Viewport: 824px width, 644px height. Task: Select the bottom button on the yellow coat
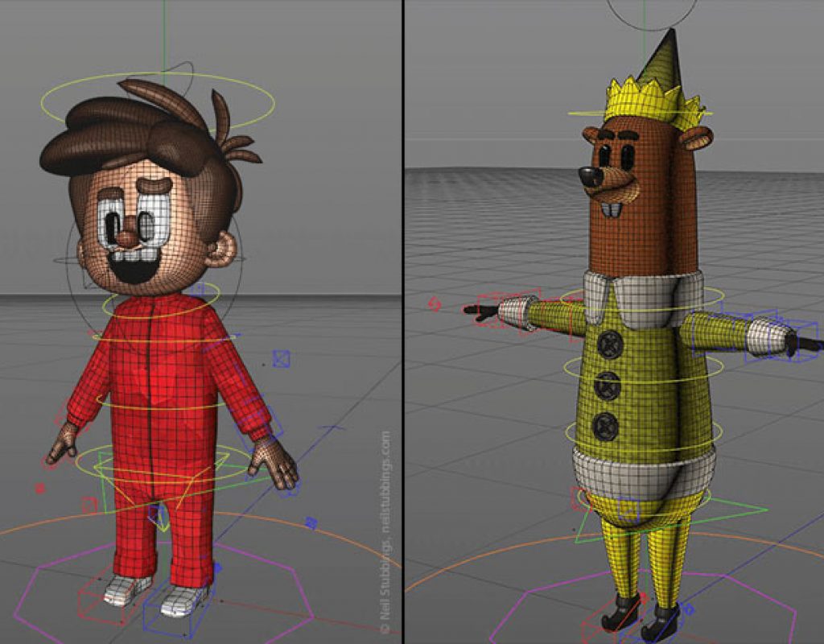606,427
